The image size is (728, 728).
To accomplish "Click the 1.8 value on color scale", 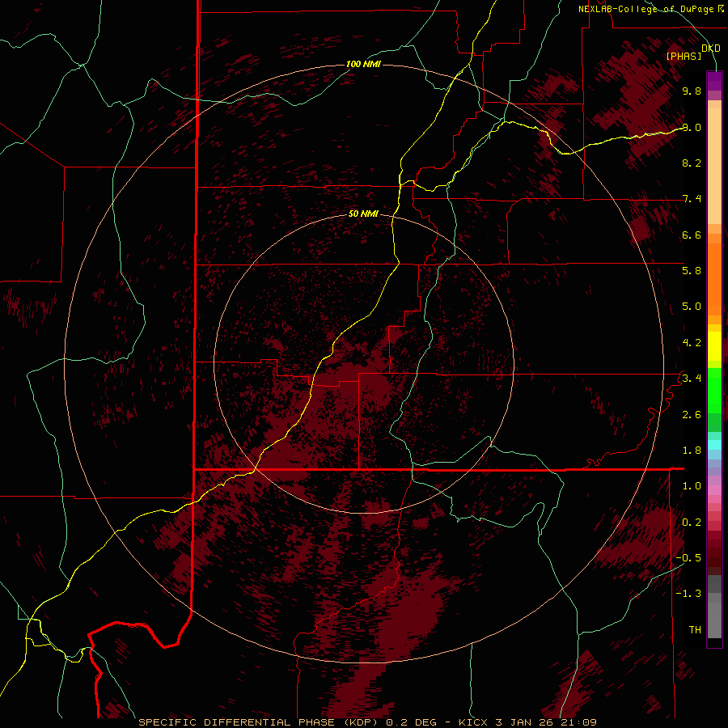I will click(x=692, y=451).
